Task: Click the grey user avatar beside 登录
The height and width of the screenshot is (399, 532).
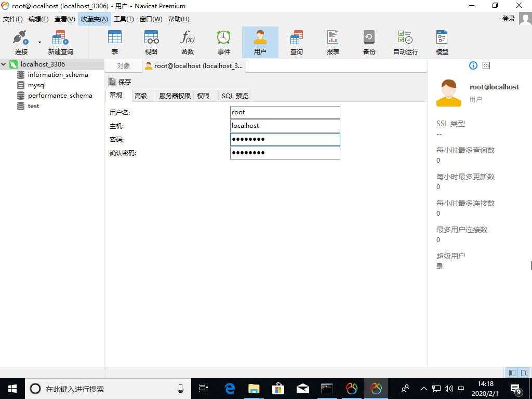Action: [525, 19]
